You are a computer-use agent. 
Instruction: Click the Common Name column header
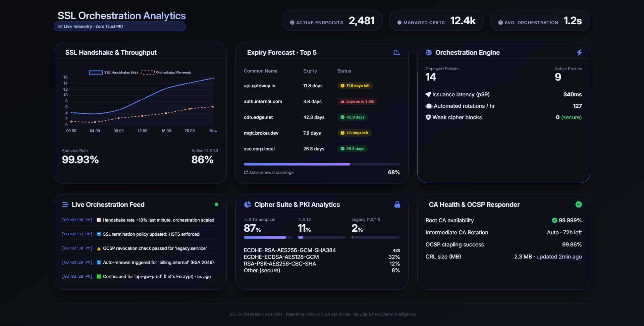(261, 71)
